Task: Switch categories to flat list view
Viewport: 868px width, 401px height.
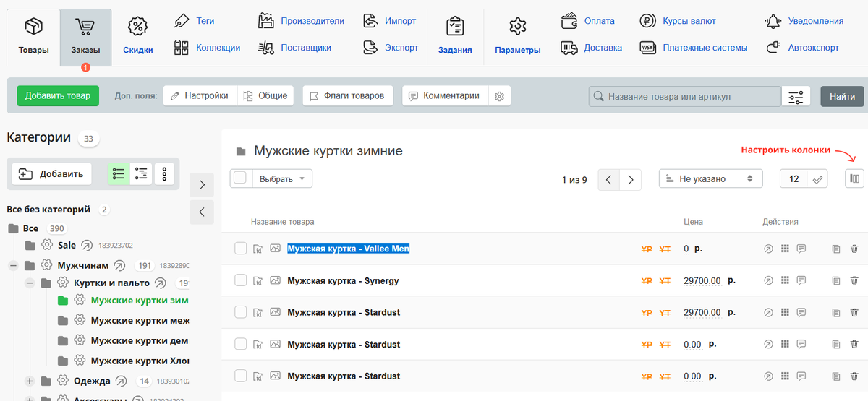Action: [119, 173]
